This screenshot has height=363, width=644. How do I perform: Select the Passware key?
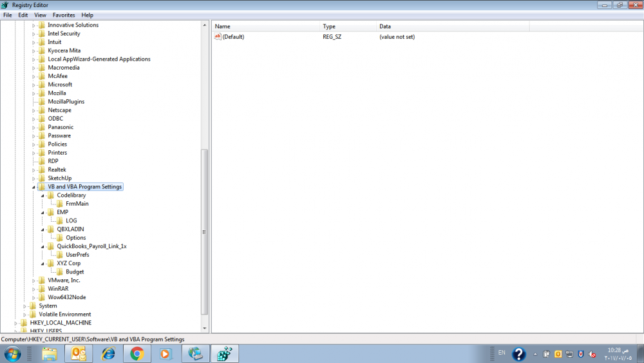[x=59, y=135]
